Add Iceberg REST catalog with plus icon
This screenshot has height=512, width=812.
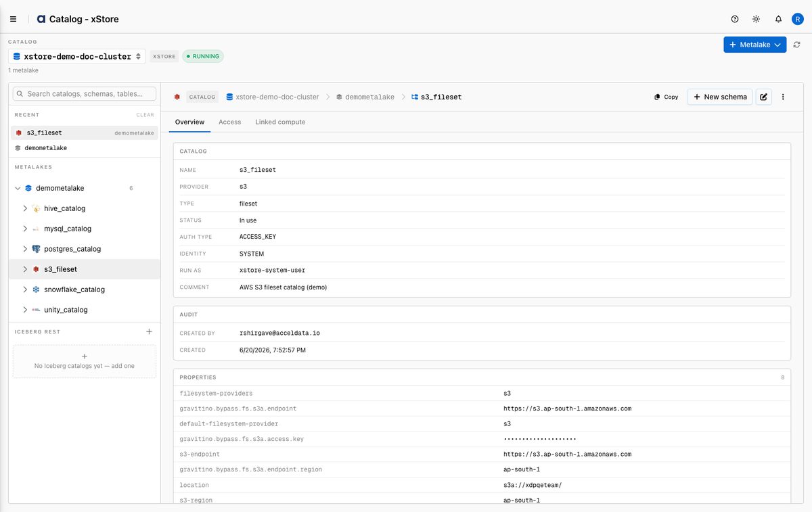(x=150, y=331)
